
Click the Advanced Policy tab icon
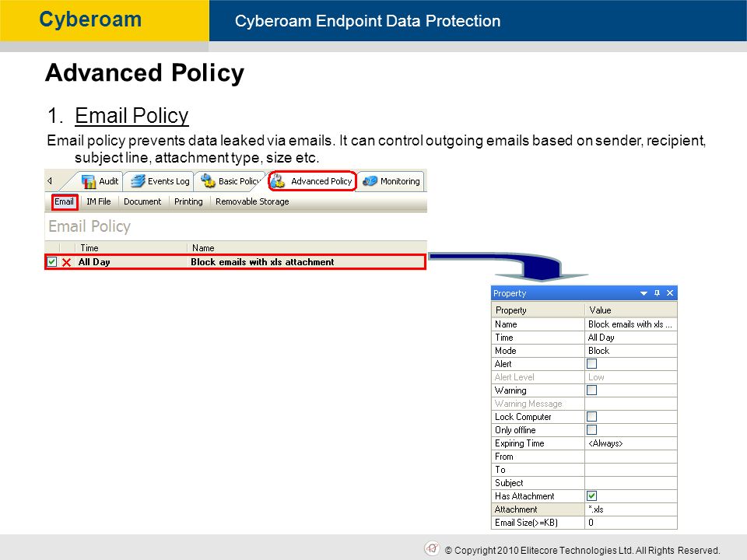(279, 181)
